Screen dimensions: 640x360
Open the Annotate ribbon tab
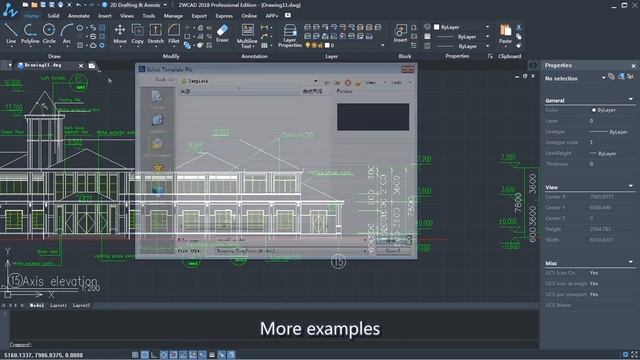point(78,16)
